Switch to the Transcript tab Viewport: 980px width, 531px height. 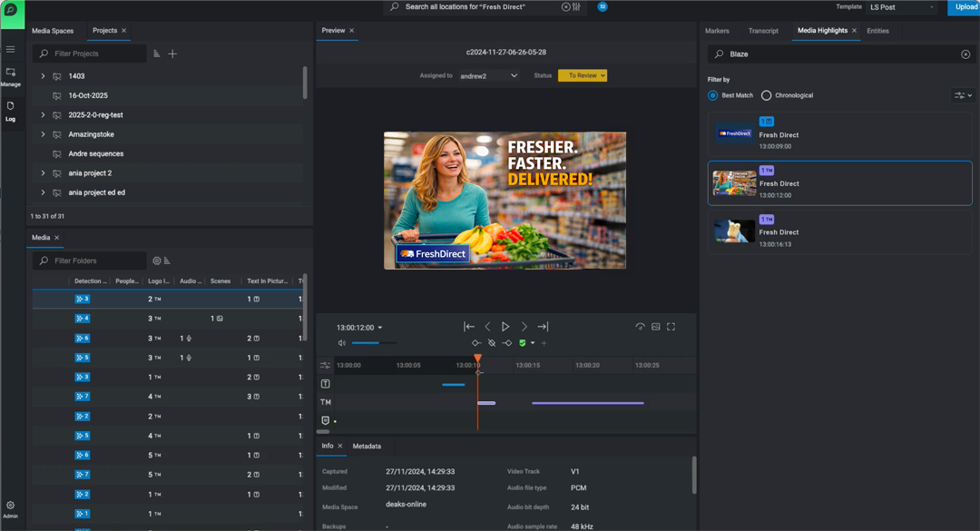tap(763, 31)
